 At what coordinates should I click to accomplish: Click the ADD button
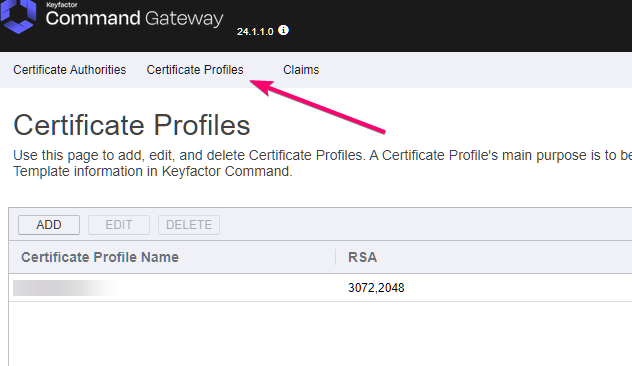pos(49,225)
